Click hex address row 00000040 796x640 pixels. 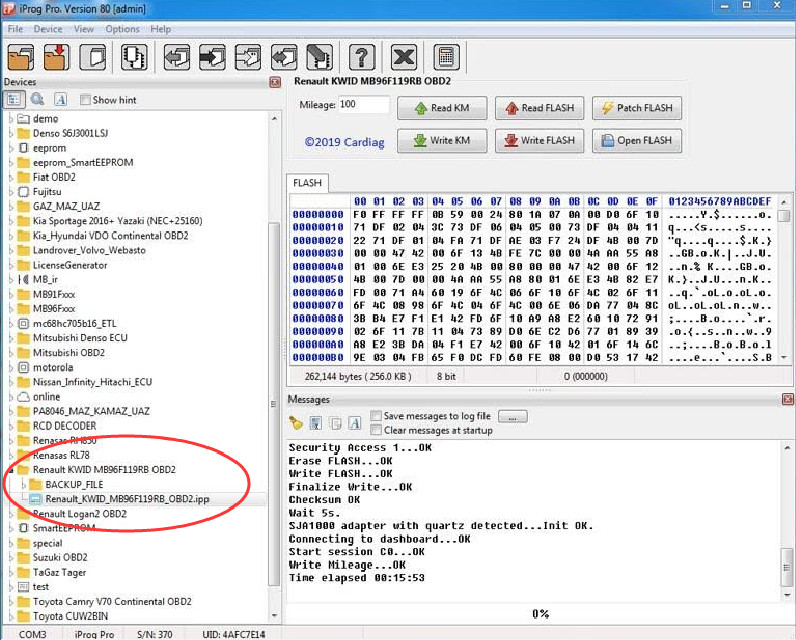(x=318, y=266)
